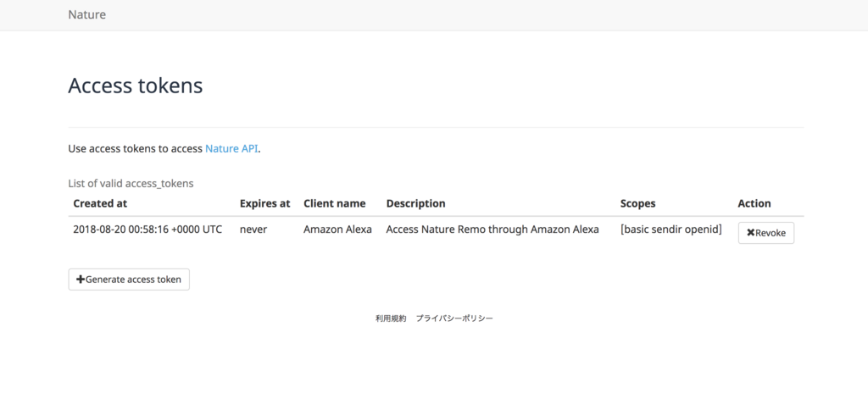This screenshot has width=868, height=393.
Task: Click the 'Use access tokens to access' text
Action: [136, 148]
